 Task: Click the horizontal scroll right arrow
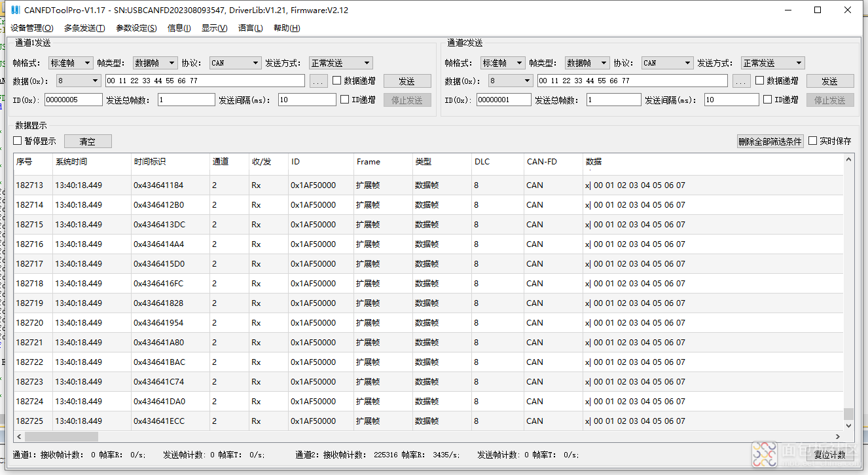click(x=837, y=436)
